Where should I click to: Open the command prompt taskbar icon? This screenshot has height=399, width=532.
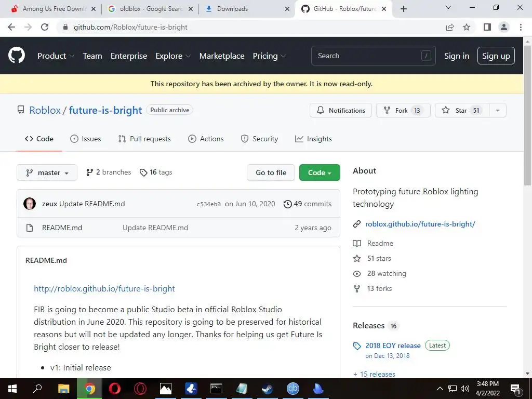coord(216,389)
